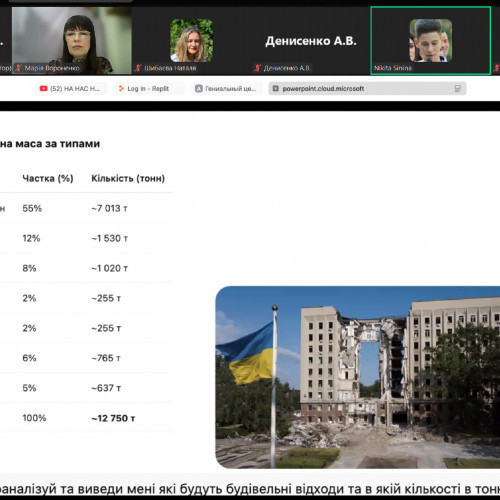Image resolution: width=500 pixels, height=500 pixels.
Task: Click the '12%' cell
Action: (x=31, y=238)
